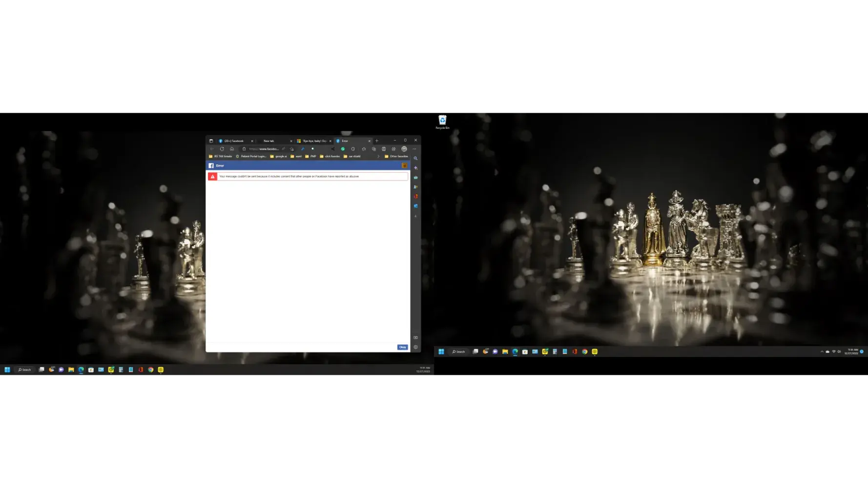Switch to the (20+) Facebook tab

tap(236, 141)
